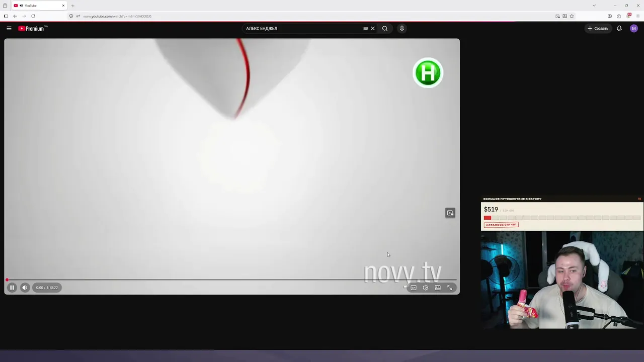Open YouTube notifications bell

(x=619, y=29)
